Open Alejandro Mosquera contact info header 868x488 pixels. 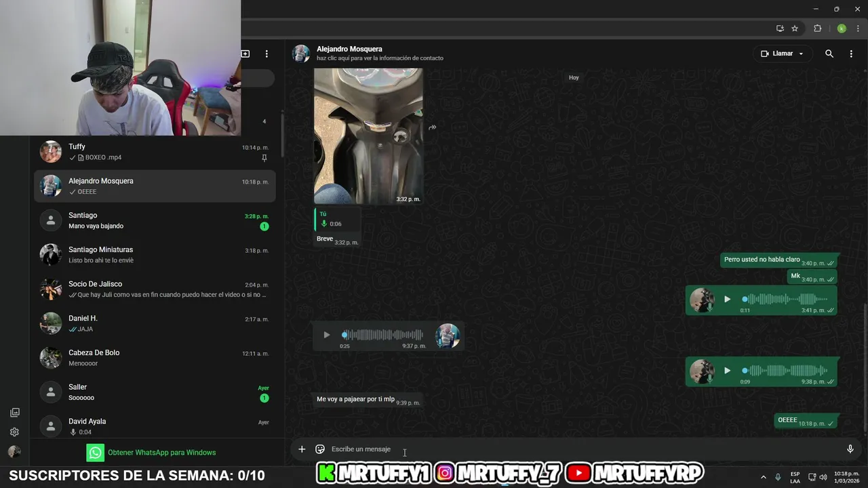click(380, 54)
